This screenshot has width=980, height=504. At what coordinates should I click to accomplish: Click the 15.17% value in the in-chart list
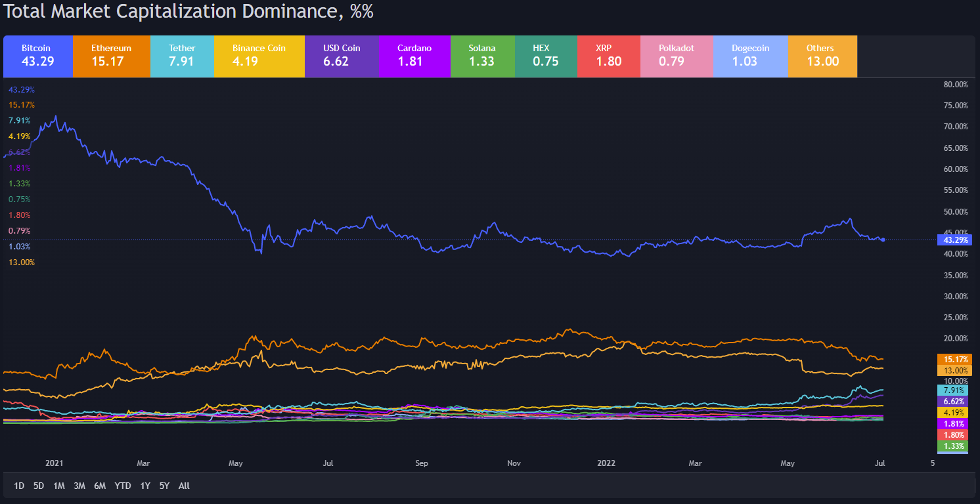tap(22, 105)
